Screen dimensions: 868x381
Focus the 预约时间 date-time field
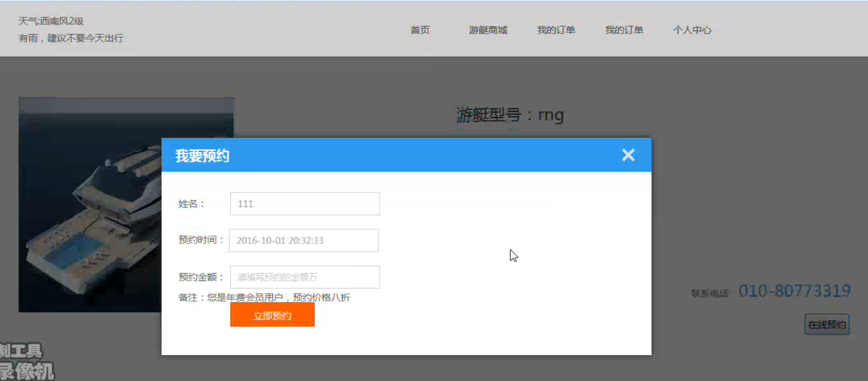click(304, 241)
